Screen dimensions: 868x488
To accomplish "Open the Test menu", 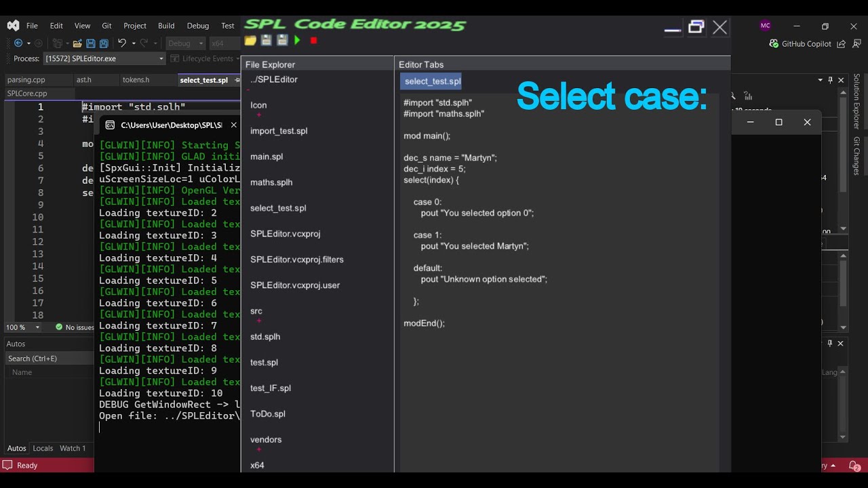I will [228, 26].
